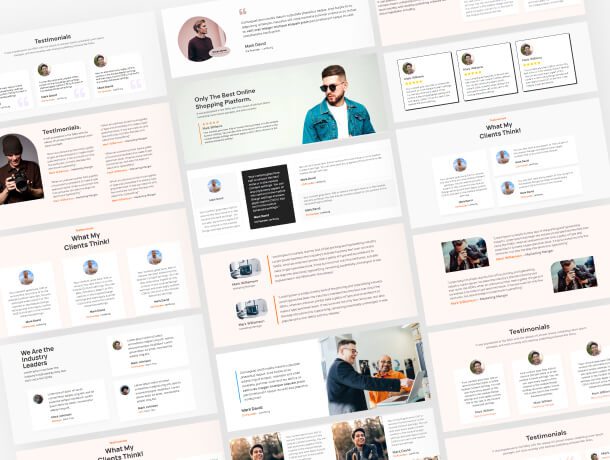Select the black testimonial card with white text
Viewport: 610px width, 460px height.
[269, 195]
